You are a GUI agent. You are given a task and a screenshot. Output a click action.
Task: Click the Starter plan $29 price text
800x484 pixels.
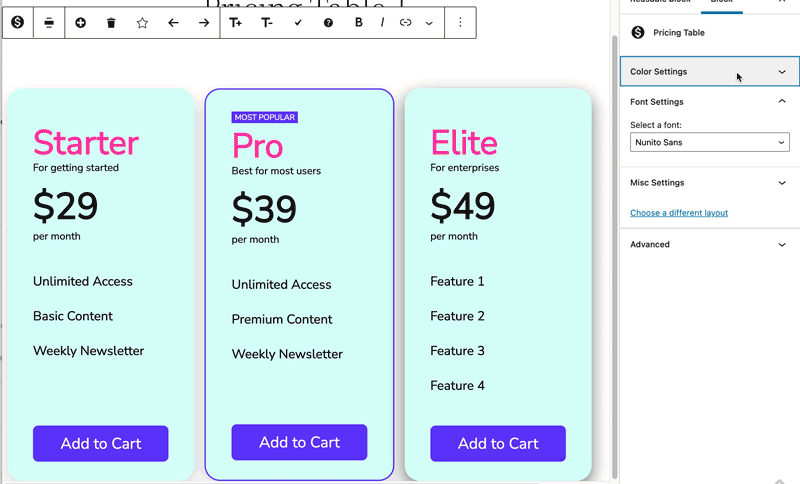66,206
